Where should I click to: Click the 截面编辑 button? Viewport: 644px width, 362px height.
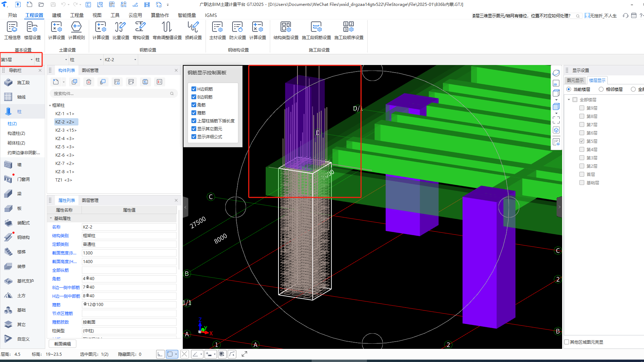click(x=63, y=344)
